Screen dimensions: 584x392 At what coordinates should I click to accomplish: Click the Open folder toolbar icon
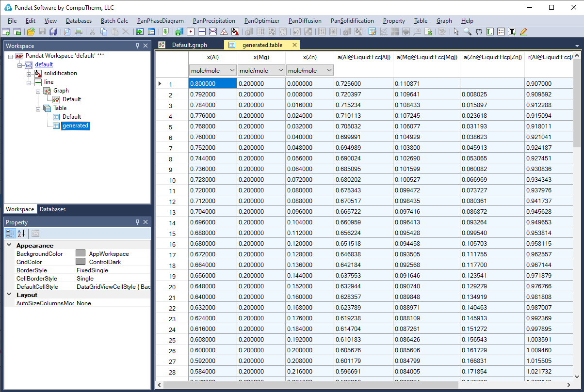point(31,32)
